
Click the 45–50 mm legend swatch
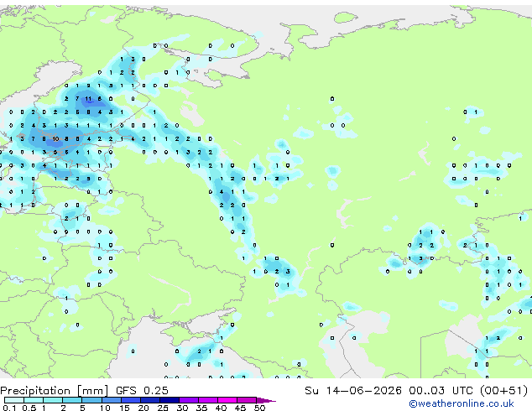click(247, 400)
